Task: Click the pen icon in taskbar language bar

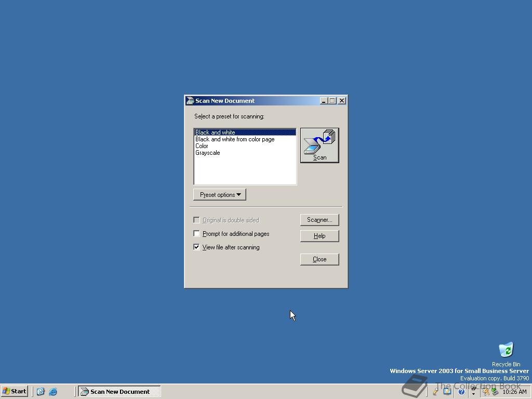Action: (436, 392)
